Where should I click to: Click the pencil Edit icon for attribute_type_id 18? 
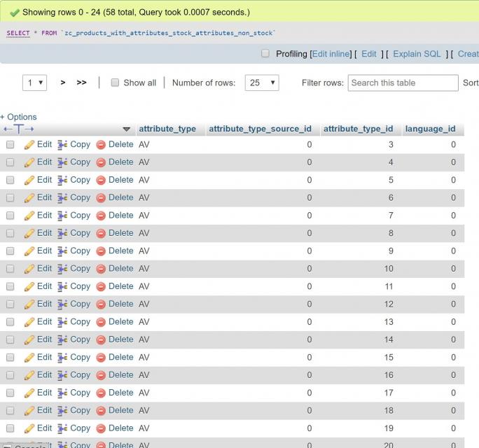tap(29, 410)
